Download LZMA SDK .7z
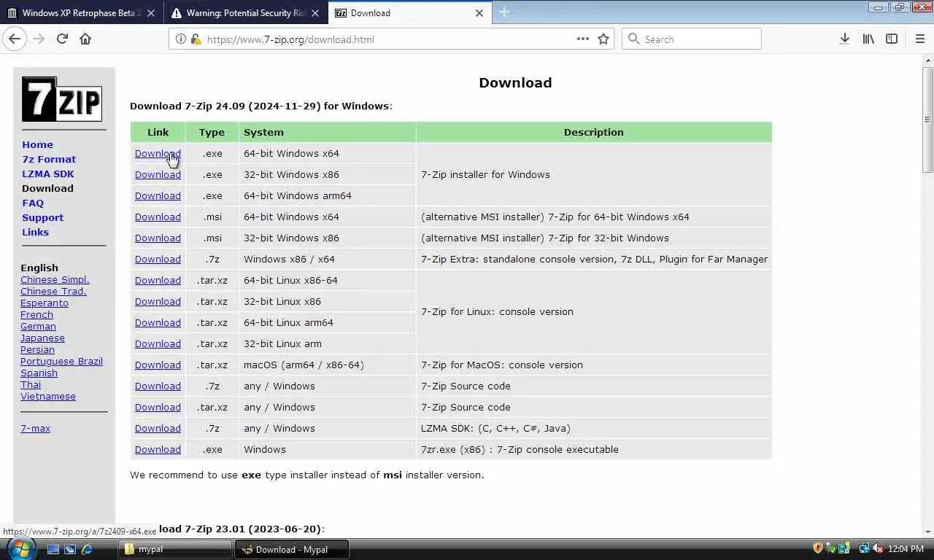The image size is (934, 560). 158,428
